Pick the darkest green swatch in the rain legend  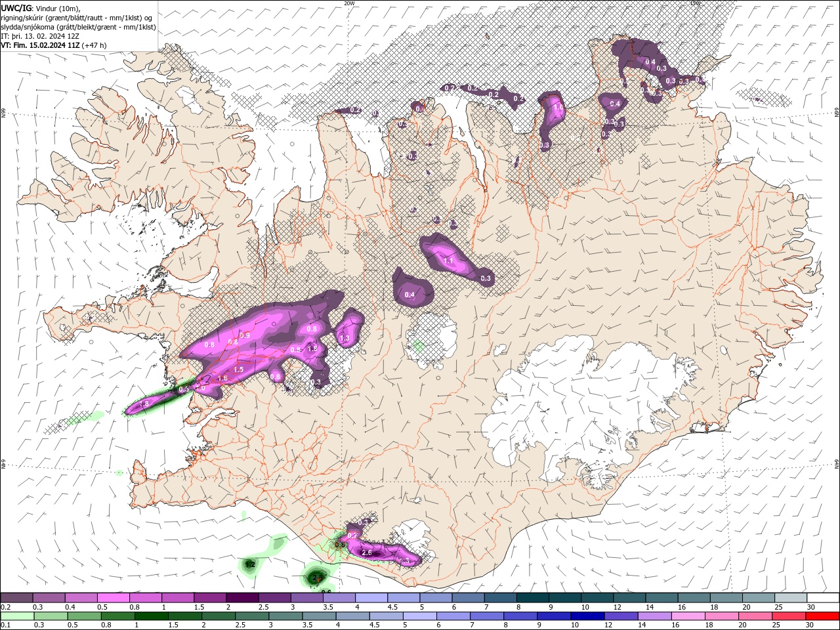tap(150, 616)
